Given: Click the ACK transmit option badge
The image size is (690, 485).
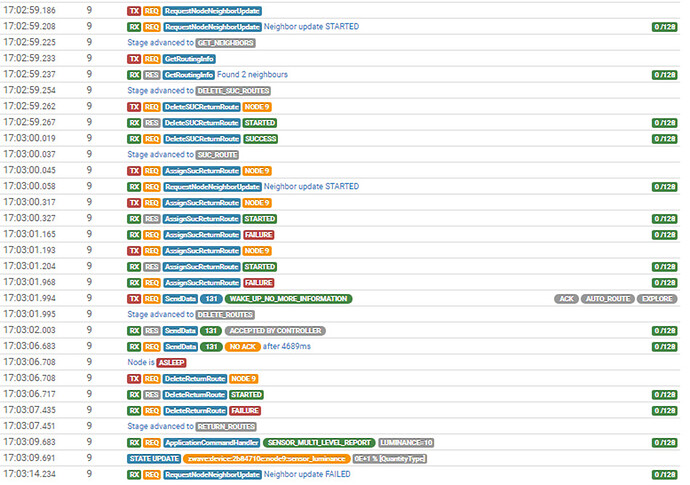Looking at the screenshot, I should pyautogui.click(x=566, y=299).
